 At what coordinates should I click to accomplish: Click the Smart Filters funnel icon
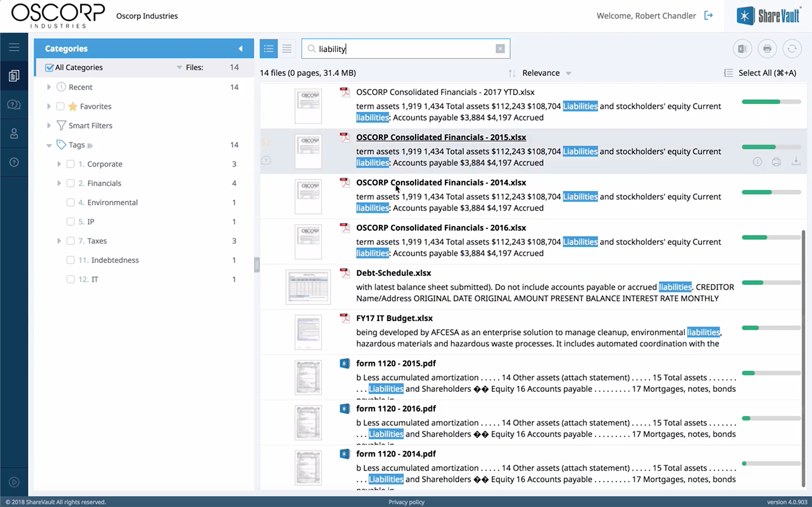coord(61,125)
